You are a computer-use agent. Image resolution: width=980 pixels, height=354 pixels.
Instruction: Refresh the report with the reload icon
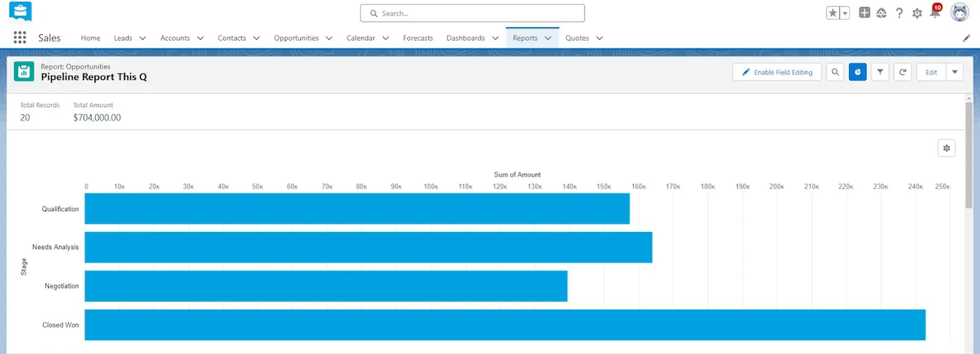click(x=902, y=72)
